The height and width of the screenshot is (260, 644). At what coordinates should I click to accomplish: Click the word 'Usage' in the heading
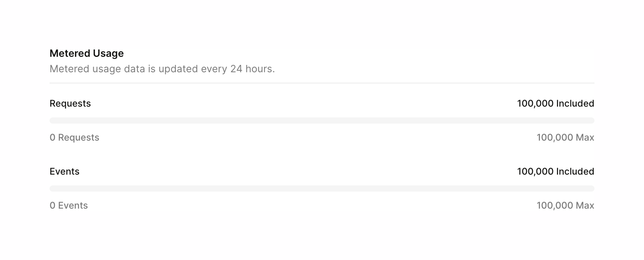tap(108, 53)
